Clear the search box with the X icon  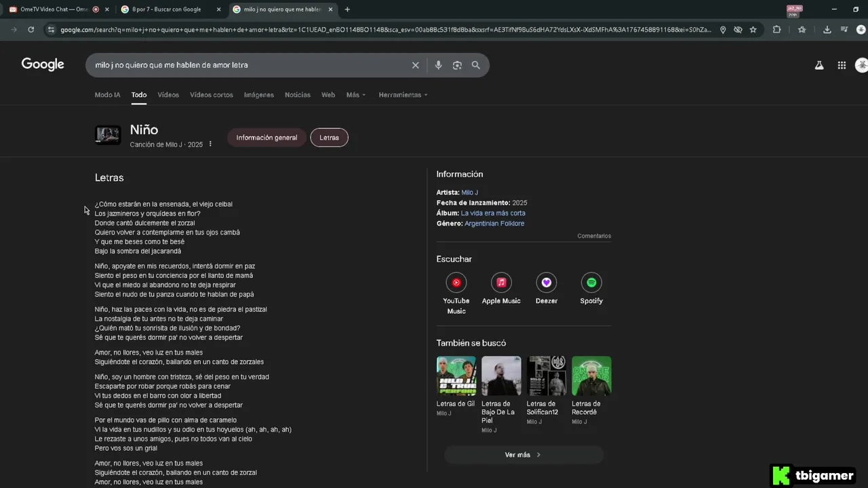416,65
